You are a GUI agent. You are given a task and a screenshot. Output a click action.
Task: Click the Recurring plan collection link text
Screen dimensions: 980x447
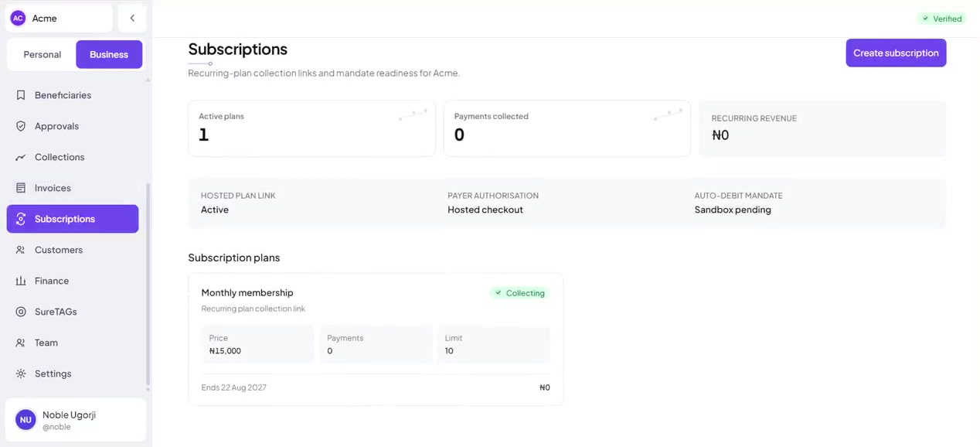point(254,309)
